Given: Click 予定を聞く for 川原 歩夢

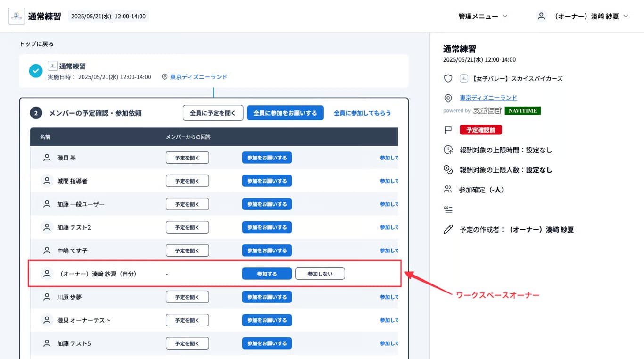Looking at the screenshot, I should tap(187, 297).
